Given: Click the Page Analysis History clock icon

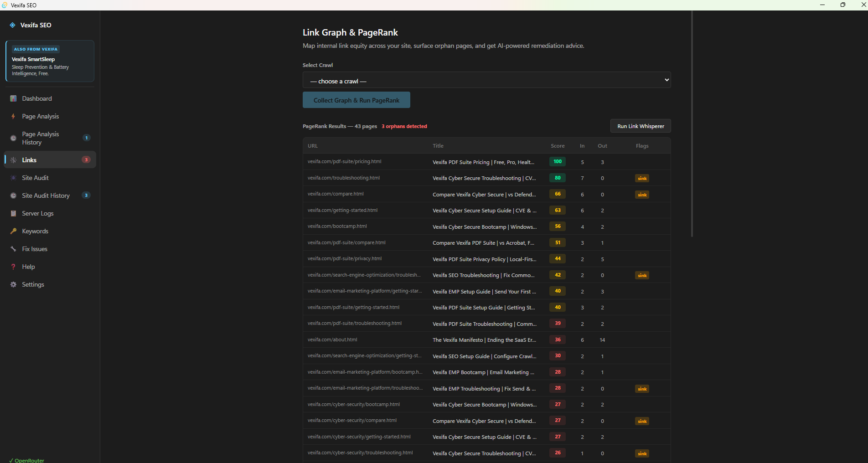Looking at the screenshot, I should pyautogui.click(x=13, y=138).
